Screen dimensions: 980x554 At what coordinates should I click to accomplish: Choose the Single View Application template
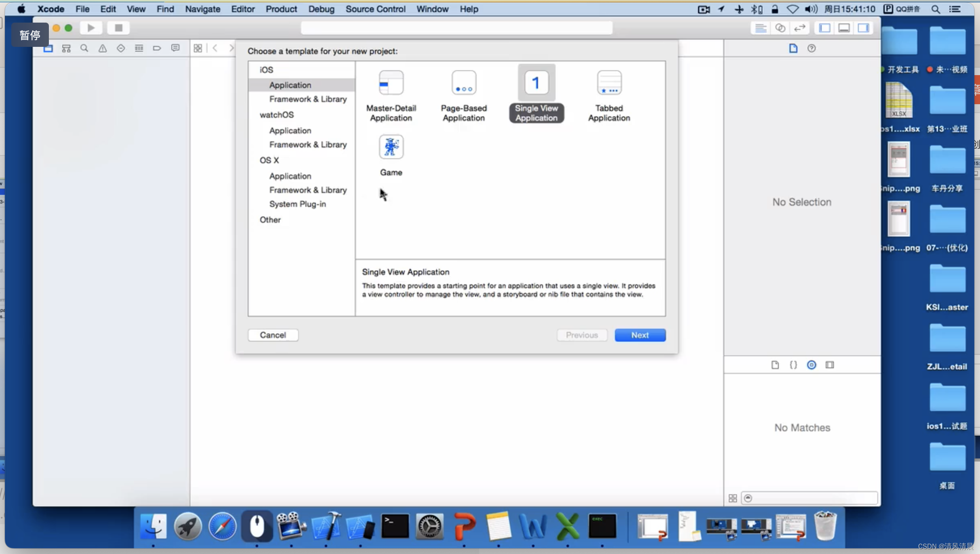(536, 94)
